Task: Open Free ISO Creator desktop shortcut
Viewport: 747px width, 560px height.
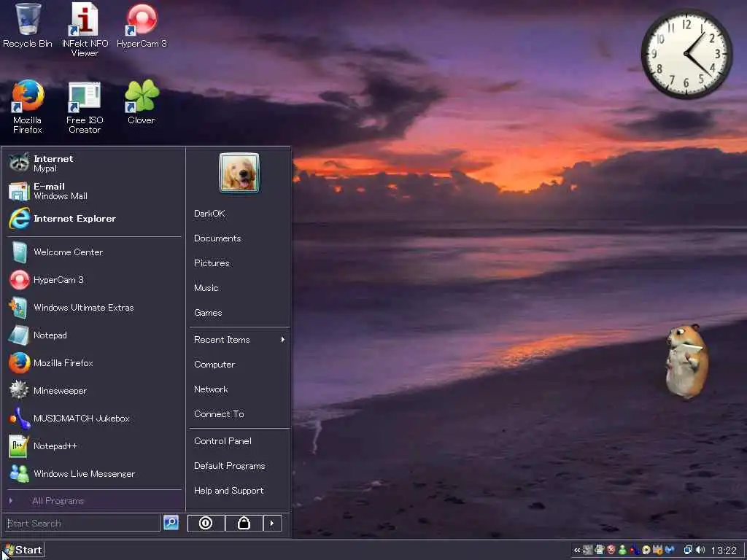Action: click(x=85, y=107)
